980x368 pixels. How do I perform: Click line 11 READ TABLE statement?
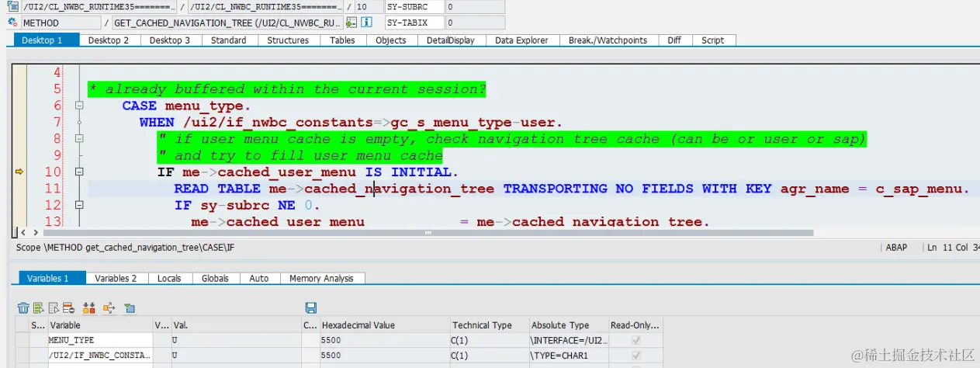[571, 189]
